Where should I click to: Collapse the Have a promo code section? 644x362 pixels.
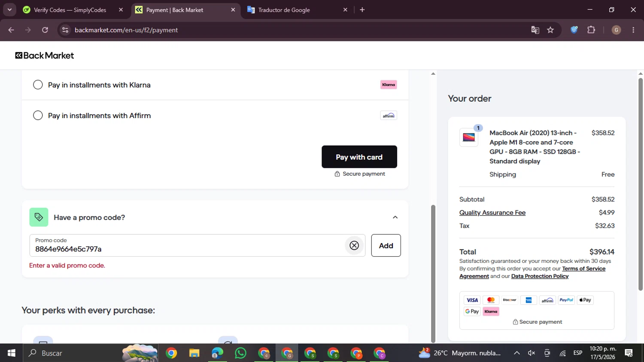[395, 217]
